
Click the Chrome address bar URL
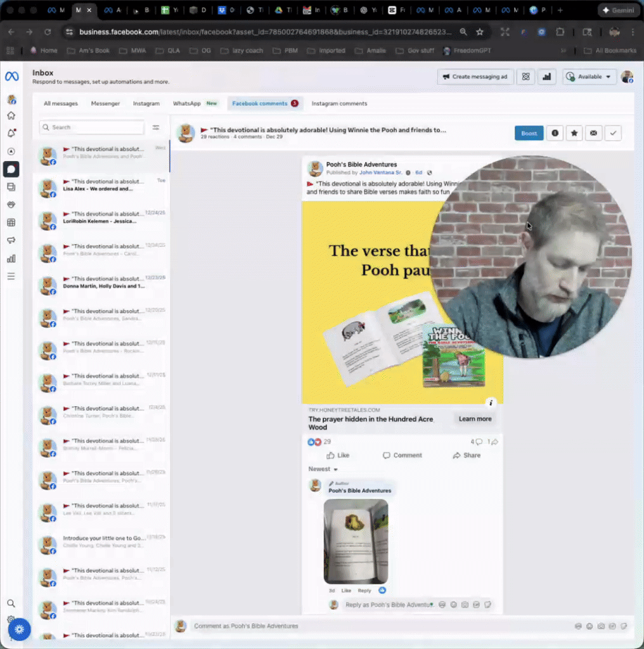click(265, 32)
